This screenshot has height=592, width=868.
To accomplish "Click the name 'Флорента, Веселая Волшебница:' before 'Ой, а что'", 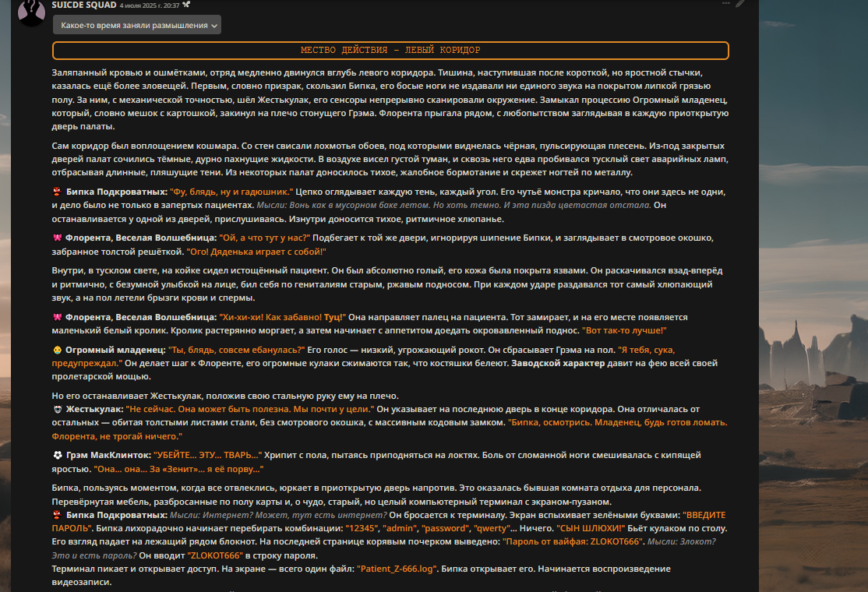I will [141, 238].
